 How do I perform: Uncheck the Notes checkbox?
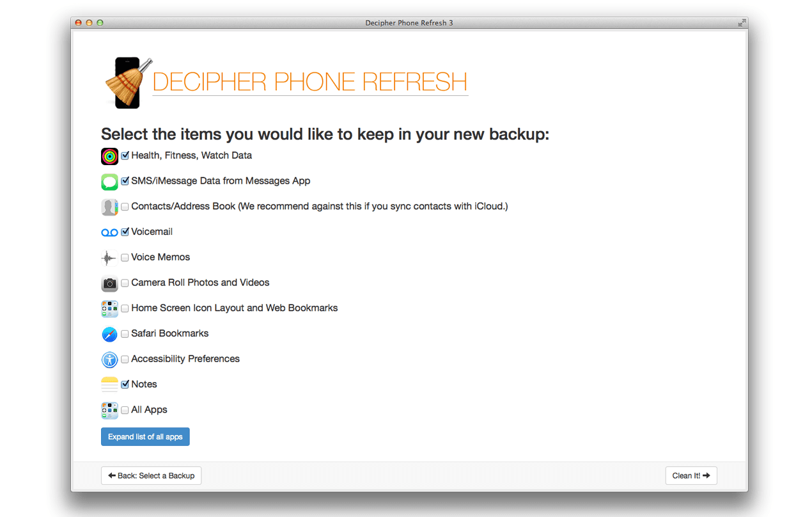pos(125,385)
